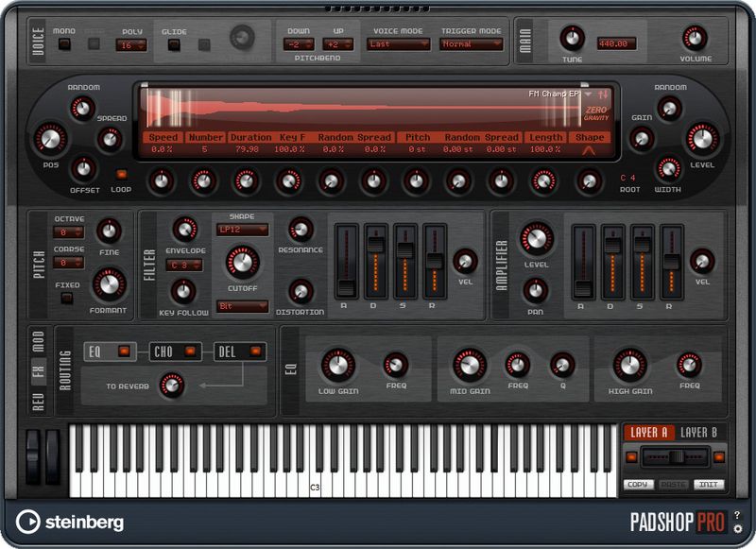Click the COPY button for the current layer
Screen dimensions: 756x549
637,485
